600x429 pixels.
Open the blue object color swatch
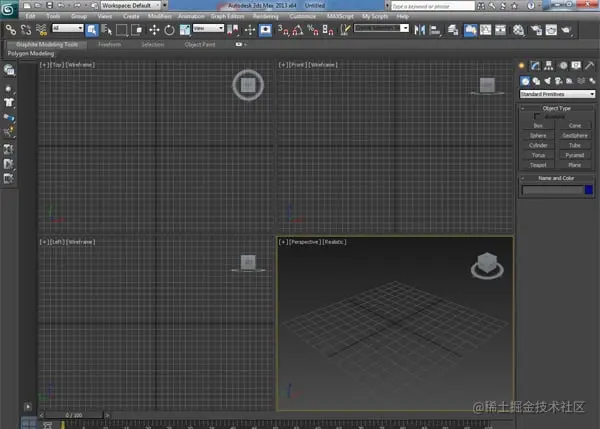coord(589,190)
